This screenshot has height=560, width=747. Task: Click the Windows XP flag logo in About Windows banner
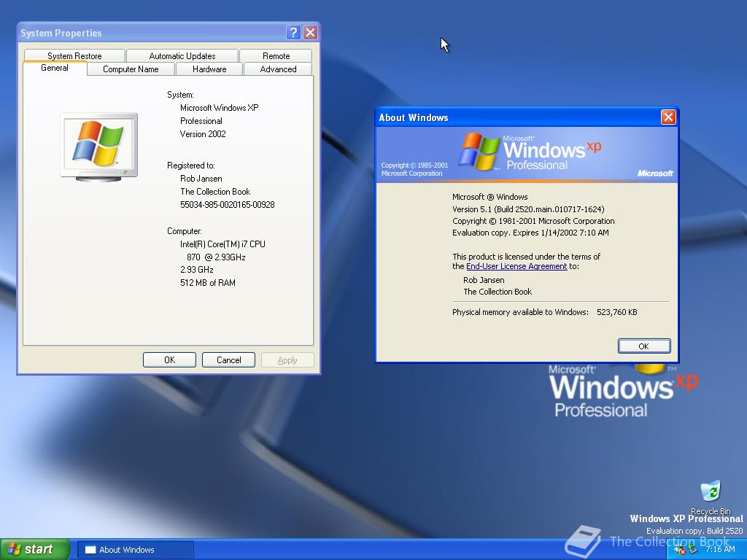coord(479,152)
